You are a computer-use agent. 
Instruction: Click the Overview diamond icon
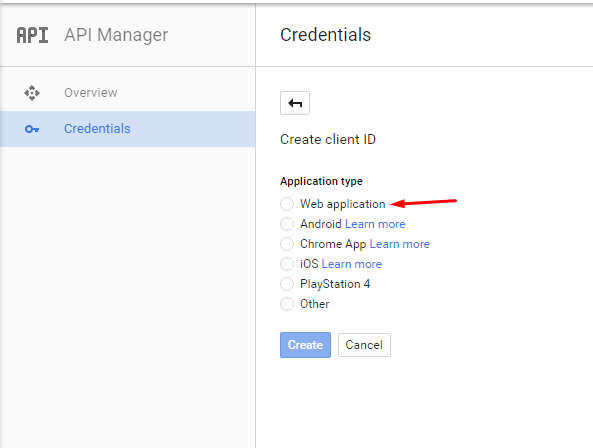click(x=32, y=93)
